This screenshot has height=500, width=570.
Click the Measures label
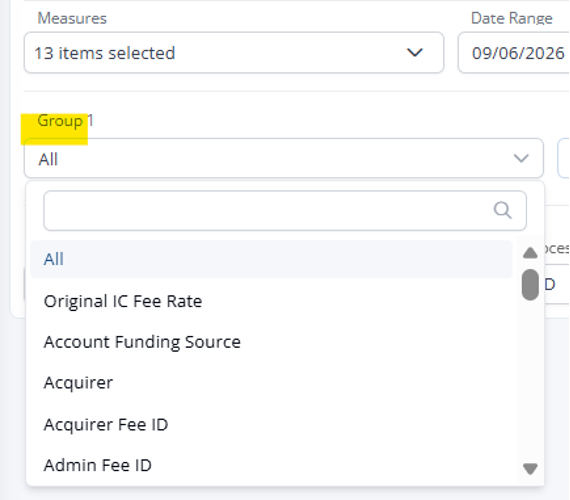[x=72, y=18]
